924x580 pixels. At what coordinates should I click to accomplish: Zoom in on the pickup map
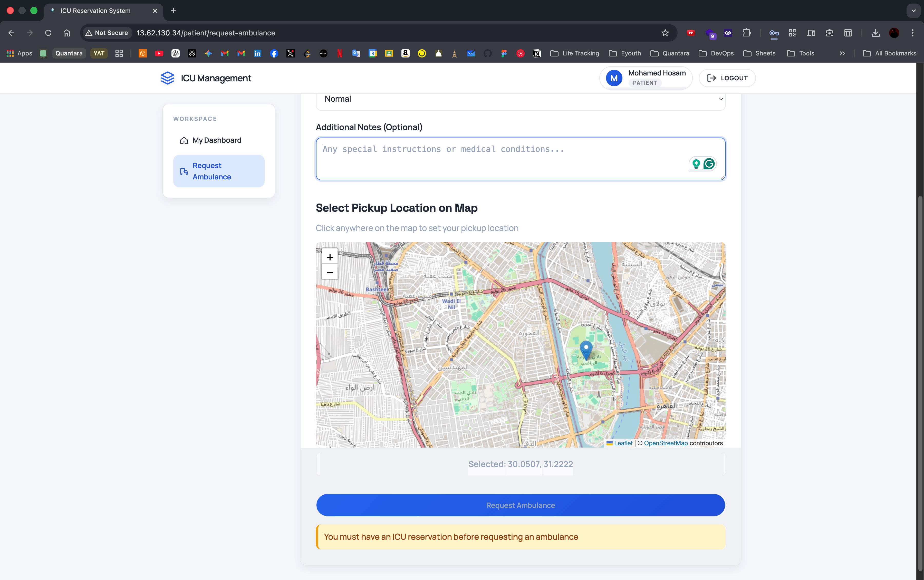pos(330,257)
